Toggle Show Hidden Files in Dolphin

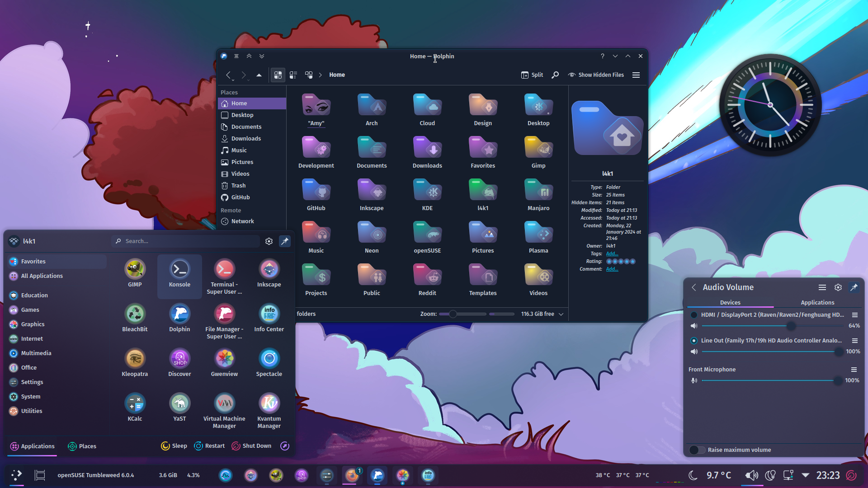coord(596,75)
